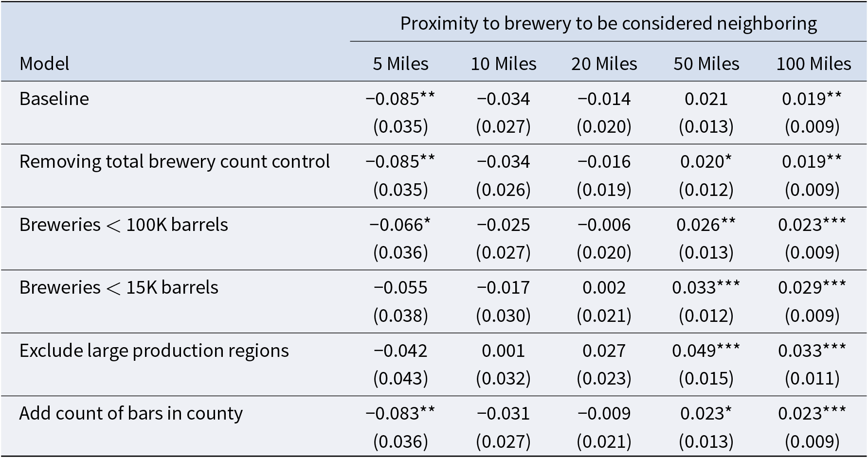This screenshot has height=458, width=868.
Task: Select the '10 Miles' column header
Action: click(503, 64)
